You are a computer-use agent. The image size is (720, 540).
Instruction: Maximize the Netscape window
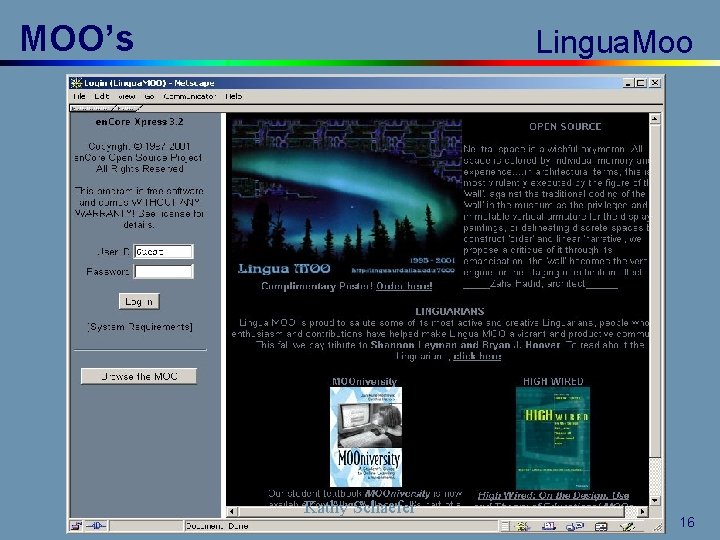coord(640,83)
